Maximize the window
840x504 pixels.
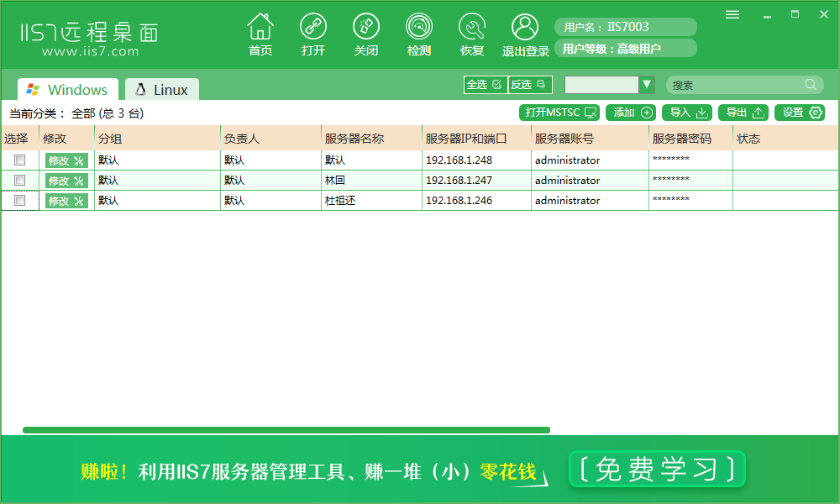tap(795, 14)
